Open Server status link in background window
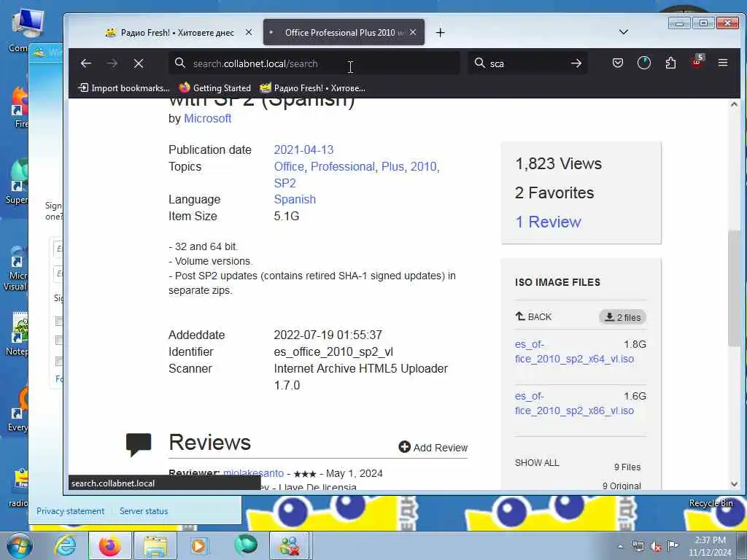747x560 pixels. pyautogui.click(x=144, y=511)
